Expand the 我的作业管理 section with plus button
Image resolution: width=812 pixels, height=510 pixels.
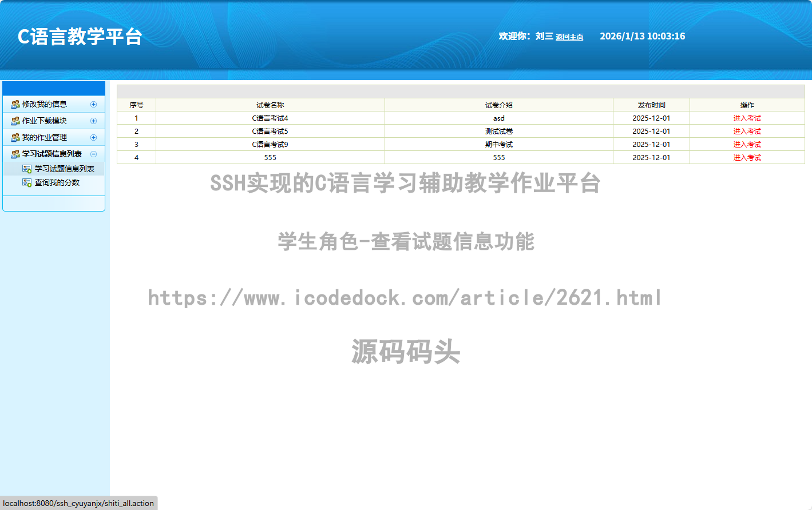pyautogui.click(x=93, y=138)
